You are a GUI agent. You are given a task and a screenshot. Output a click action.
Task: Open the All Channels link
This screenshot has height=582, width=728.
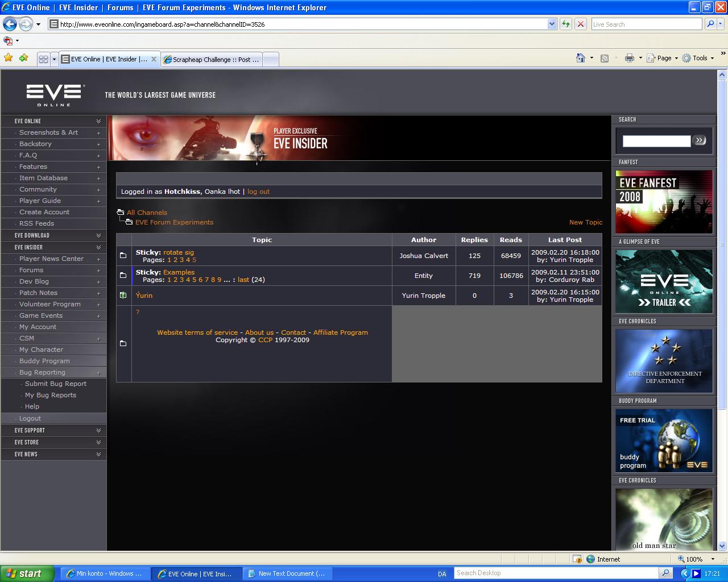click(147, 213)
